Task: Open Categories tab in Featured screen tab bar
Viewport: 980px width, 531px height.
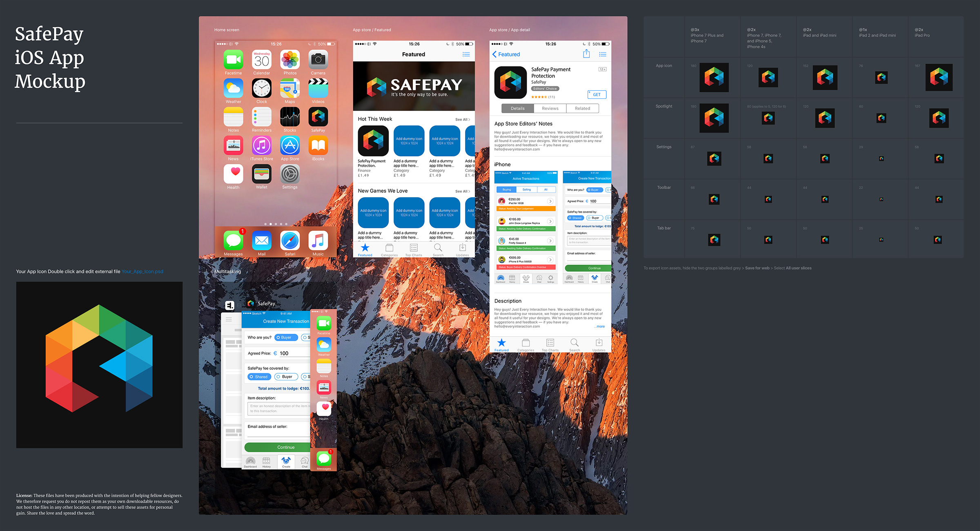Action: [389, 250]
